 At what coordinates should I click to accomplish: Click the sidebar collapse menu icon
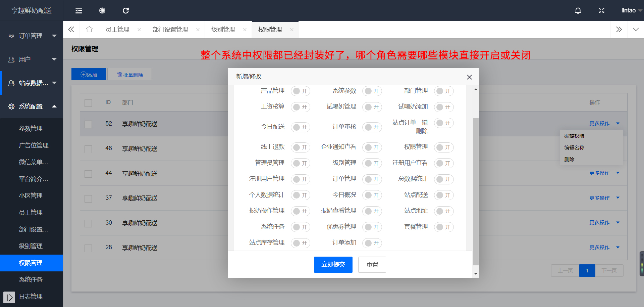tap(79, 11)
